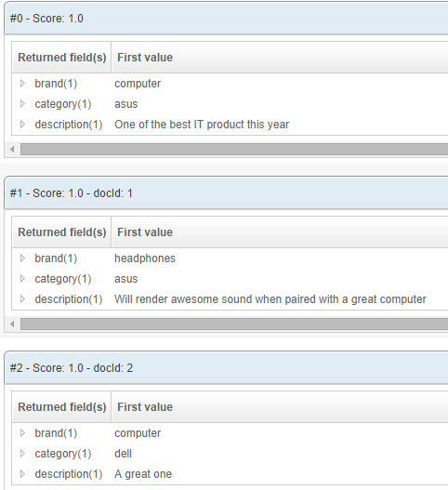Expand description(1) row showing A great one

(22, 474)
